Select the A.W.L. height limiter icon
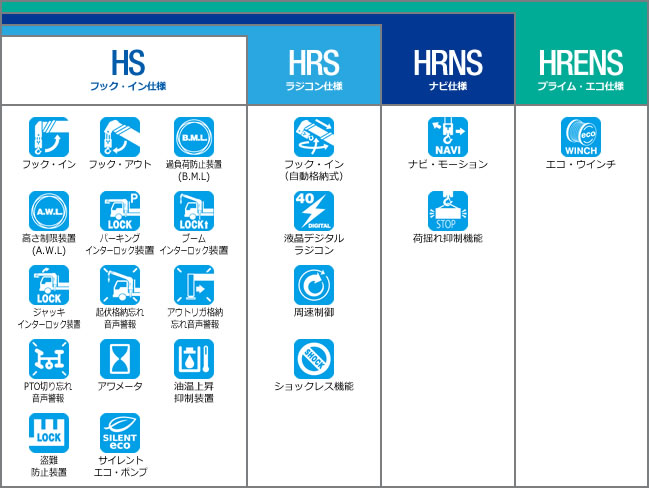This screenshot has height=488, width=649. tap(49, 211)
